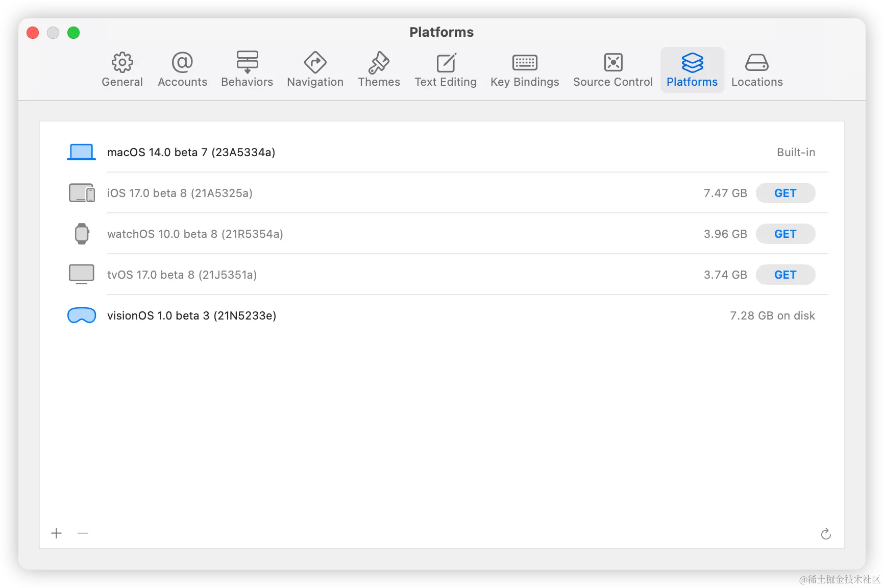Select the tvOS 17.0 beta 8 row text
The height and width of the screenshot is (588, 884).
pyautogui.click(x=182, y=275)
